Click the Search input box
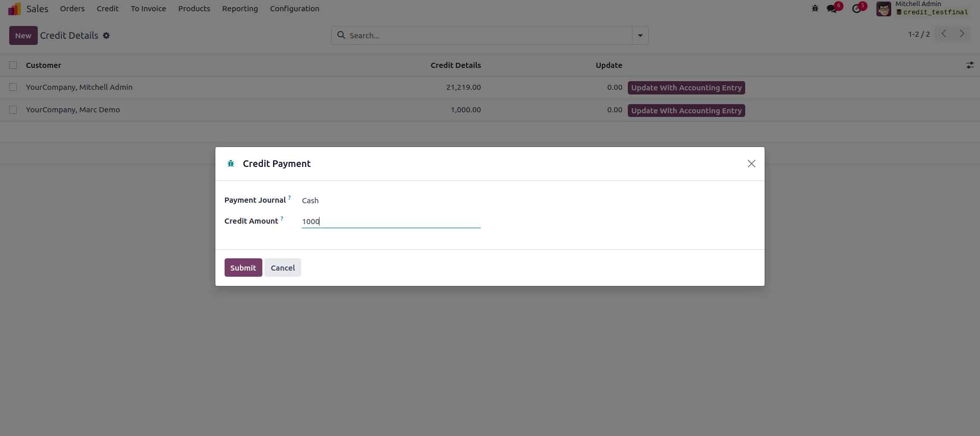This screenshot has height=436, width=980. (x=489, y=36)
